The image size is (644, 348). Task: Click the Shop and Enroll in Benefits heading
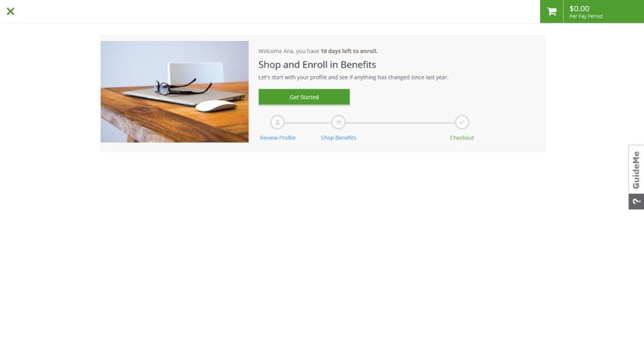(317, 64)
